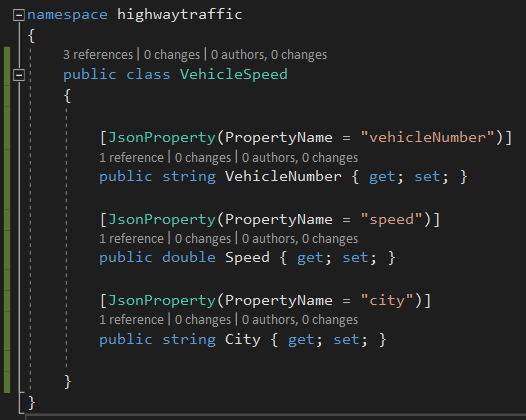Click '0 changes' CodeLens above City property
Viewport: 526px width, 420px height.
click(203, 320)
